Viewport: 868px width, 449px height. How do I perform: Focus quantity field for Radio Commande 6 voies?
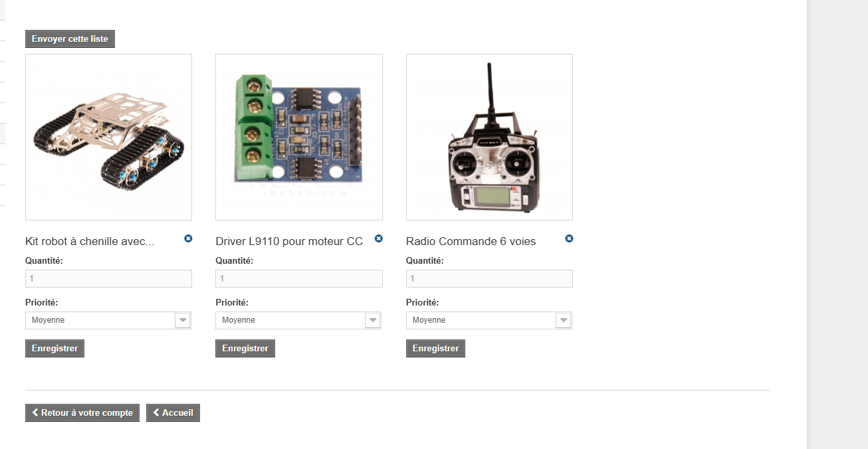489,279
